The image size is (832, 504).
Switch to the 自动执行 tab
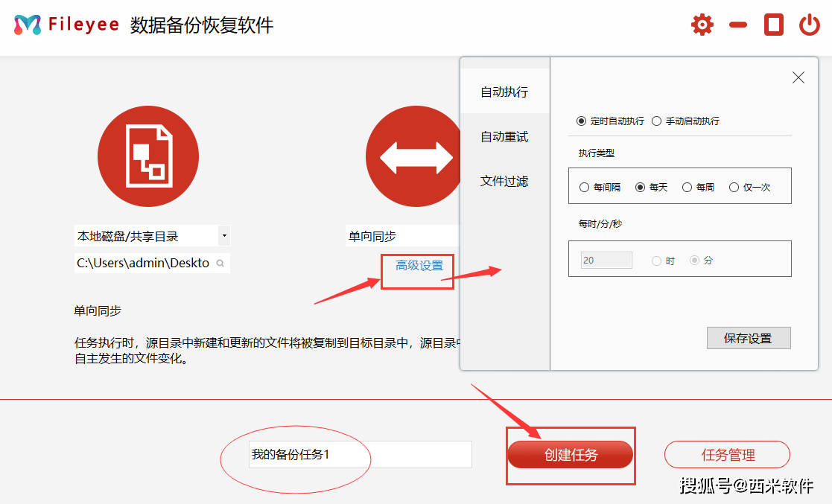504,92
